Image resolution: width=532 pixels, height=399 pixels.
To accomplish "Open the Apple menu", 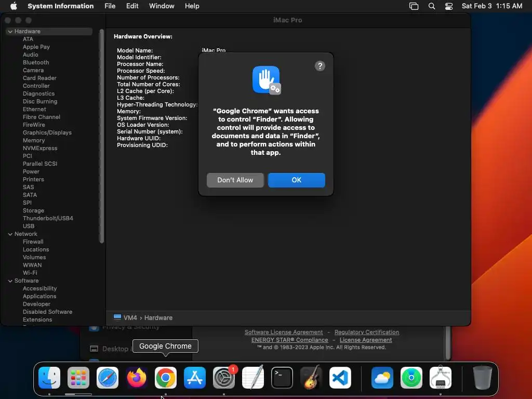I will pyautogui.click(x=14, y=6).
